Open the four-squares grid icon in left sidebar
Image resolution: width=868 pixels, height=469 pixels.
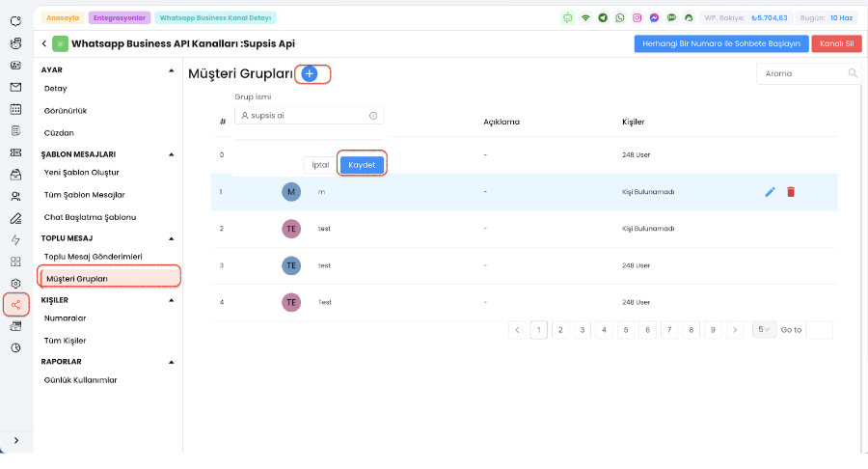click(15, 262)
